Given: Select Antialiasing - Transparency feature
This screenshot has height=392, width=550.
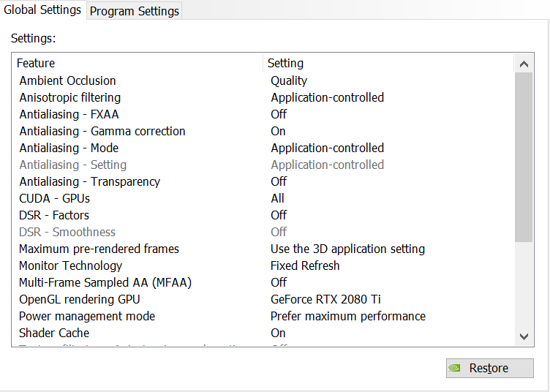Looking at the screenshot, I should [89, 181].
